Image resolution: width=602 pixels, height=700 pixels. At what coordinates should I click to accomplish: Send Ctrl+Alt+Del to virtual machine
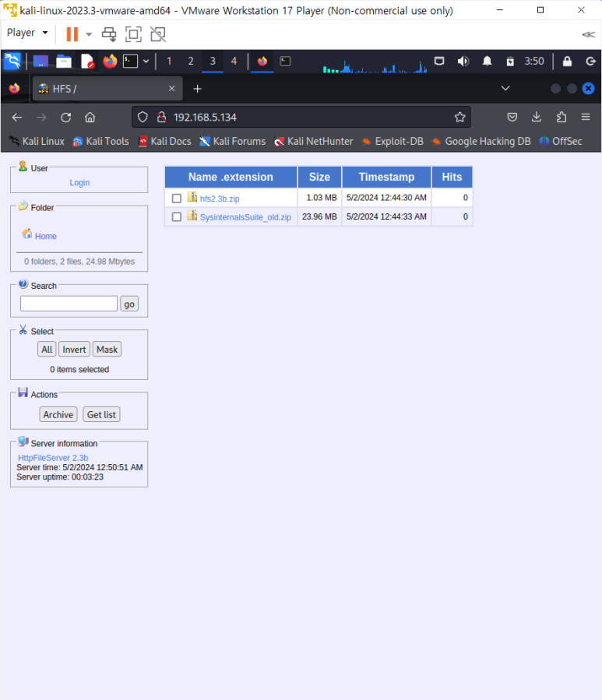click(109, 34)
